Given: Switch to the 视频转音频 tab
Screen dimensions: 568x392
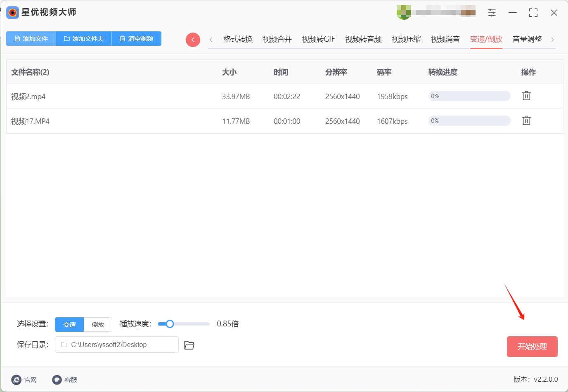Looking at the screenshot, I should [x=363, y=39].
